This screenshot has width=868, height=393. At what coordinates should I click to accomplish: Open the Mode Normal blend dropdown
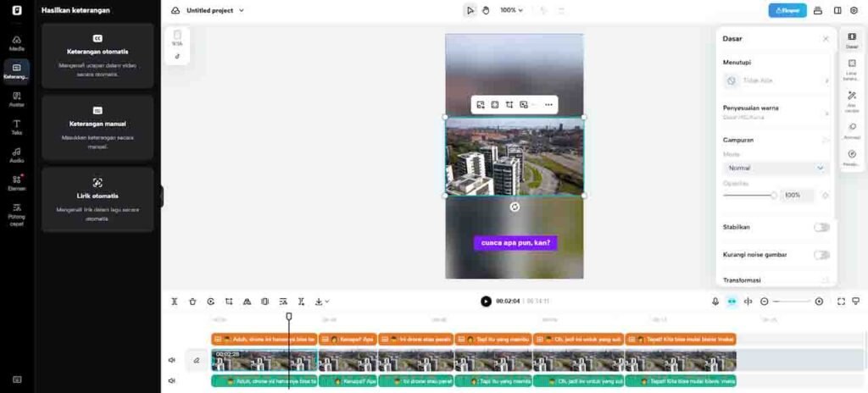pos(776,168)
